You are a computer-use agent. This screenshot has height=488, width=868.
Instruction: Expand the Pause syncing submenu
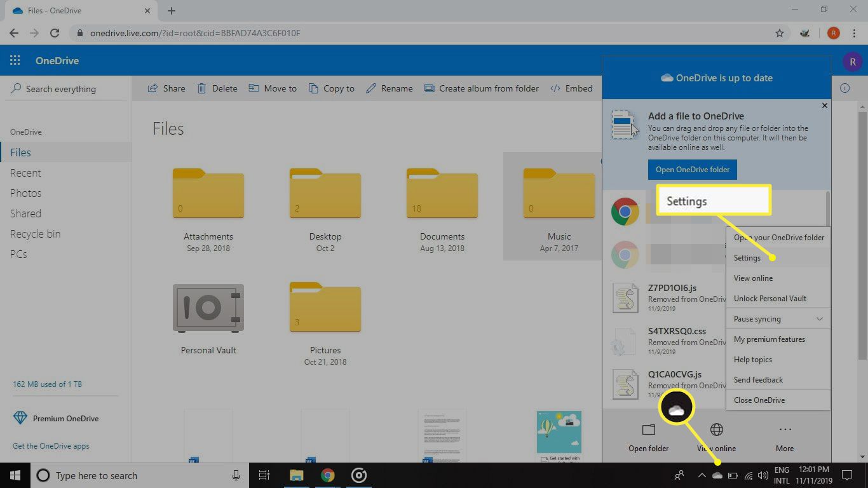coord(778,319)
